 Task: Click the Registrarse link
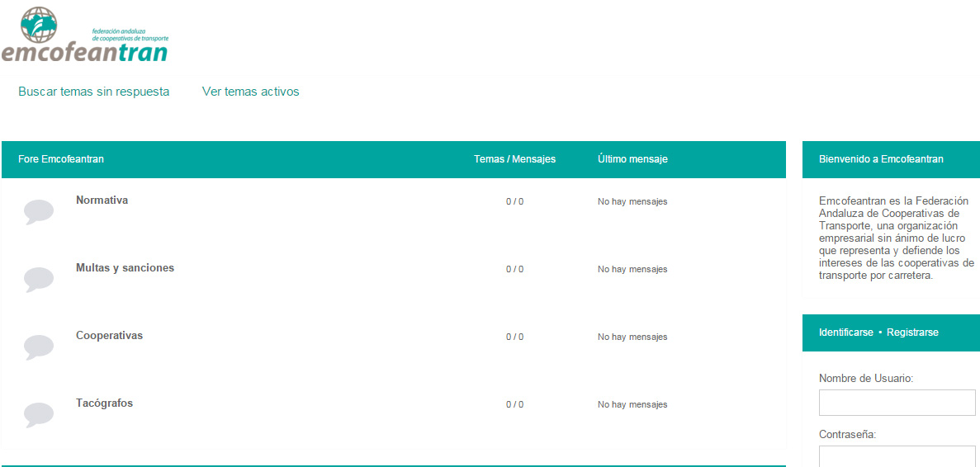(912, 333)
